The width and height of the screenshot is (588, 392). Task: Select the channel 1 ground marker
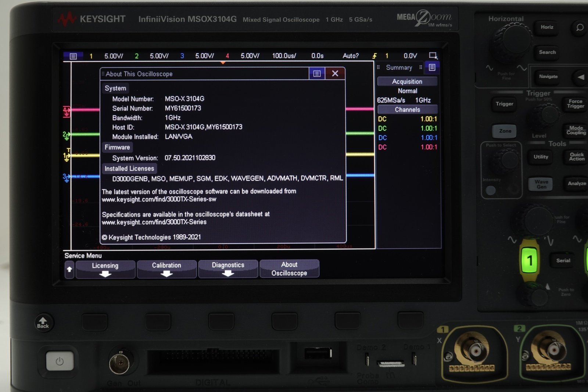tap(66, 156)
